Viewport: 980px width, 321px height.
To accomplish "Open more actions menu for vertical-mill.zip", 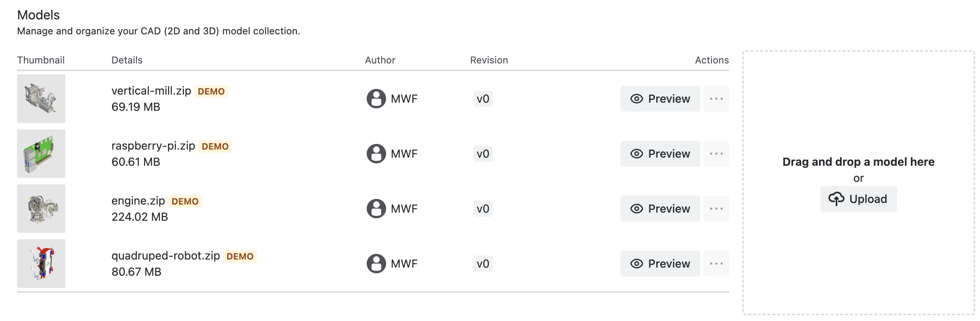I will [x=716, y=99].
